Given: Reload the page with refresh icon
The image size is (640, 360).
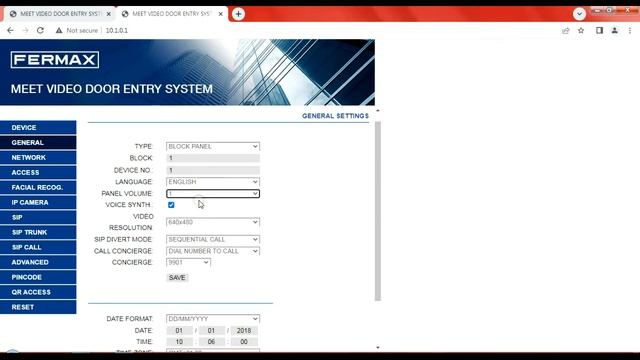Looking at the screenshot, I should pyautogui.click(x=40, y=30).
